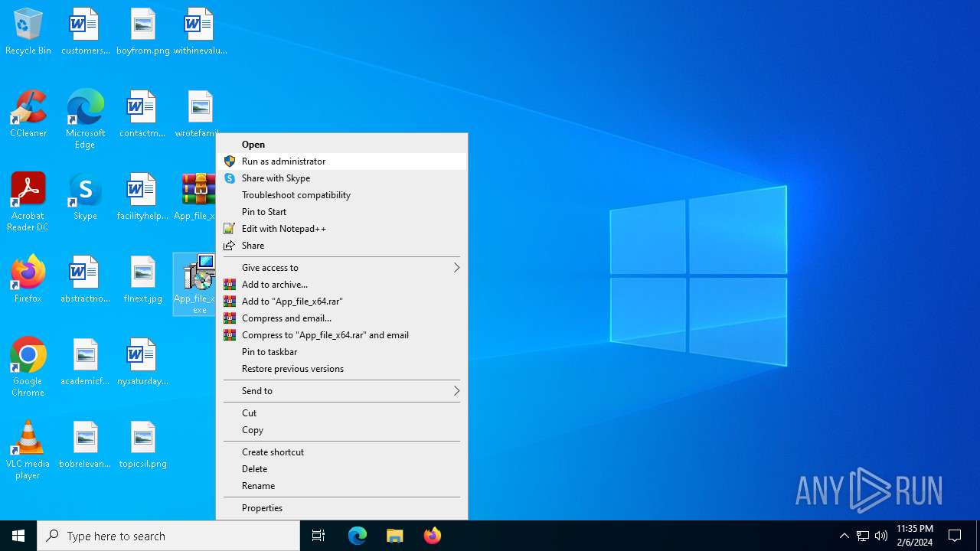Select the Microsoft Edge desktop shortcut

click(85, 119)
